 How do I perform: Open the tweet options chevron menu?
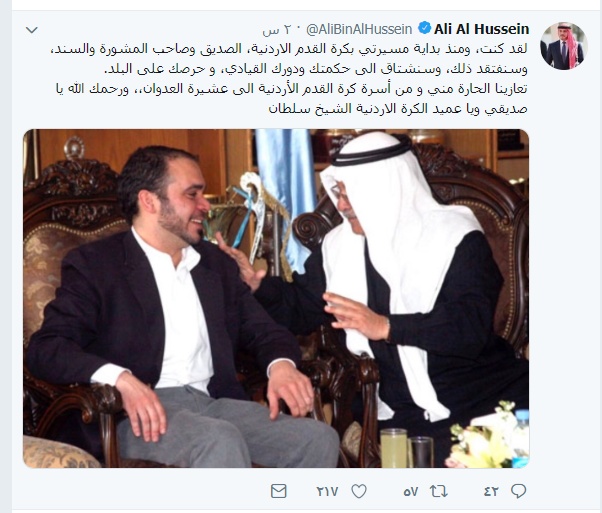coord(31,30)
